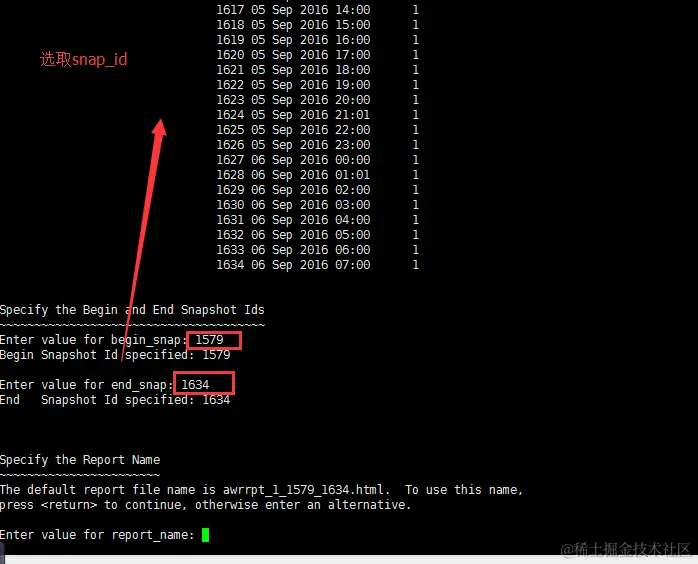The image size is (698, 564).
Task: Click snapshot row 1630 06 Sep 2016 03:00
Action: tap(317, 205)
